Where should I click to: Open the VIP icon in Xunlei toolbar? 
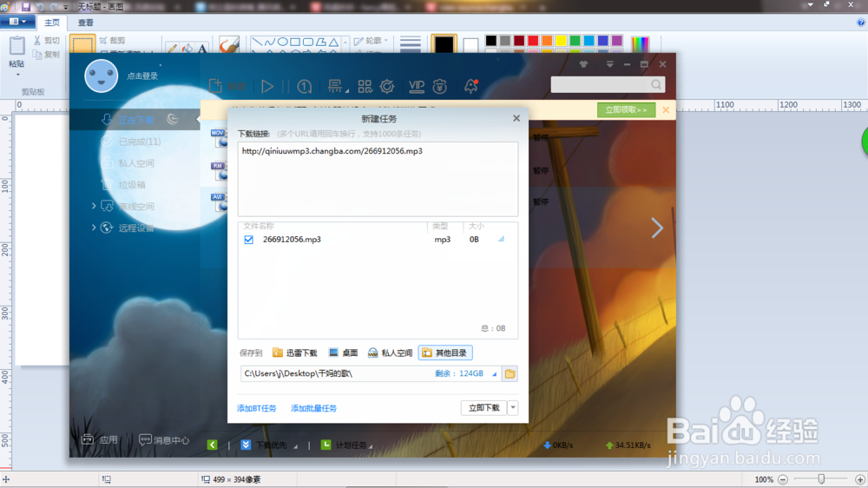pyautogui.click(x=417, y=86)
